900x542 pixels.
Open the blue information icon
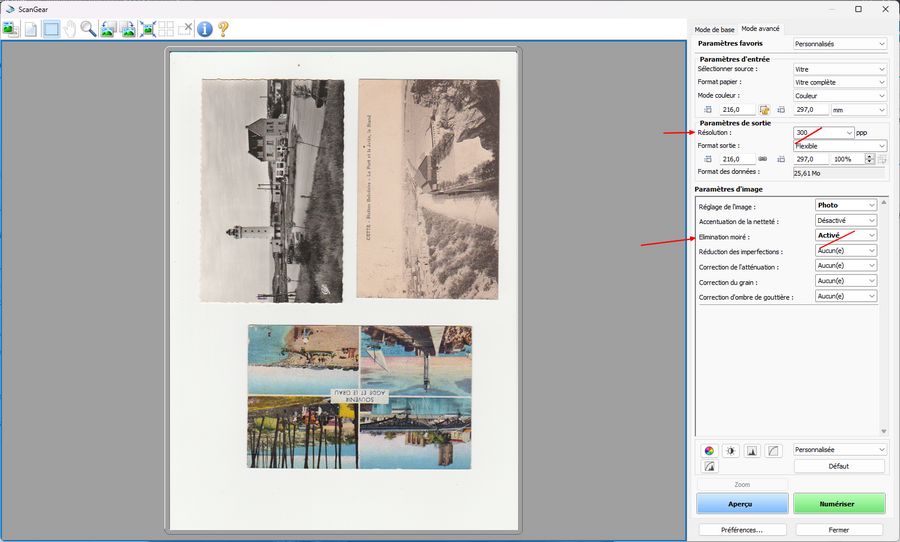pyautogui.click(x=205, y=29)
